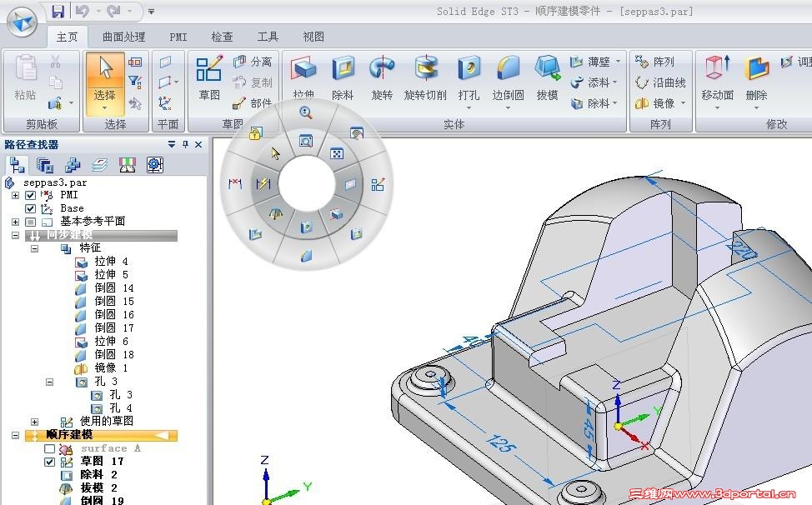Expand the 基本参考平面 node
This screenshot has height=505, width=812.
(16, 222)
